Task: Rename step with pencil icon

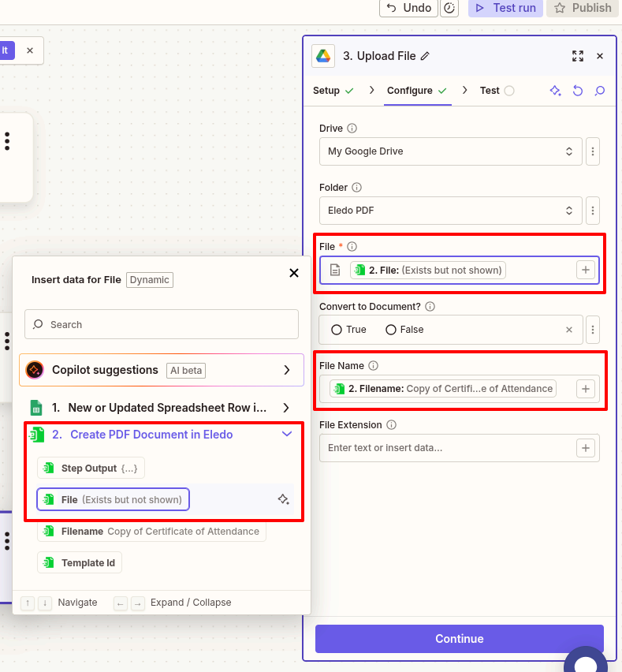Action: click(425, 56)
